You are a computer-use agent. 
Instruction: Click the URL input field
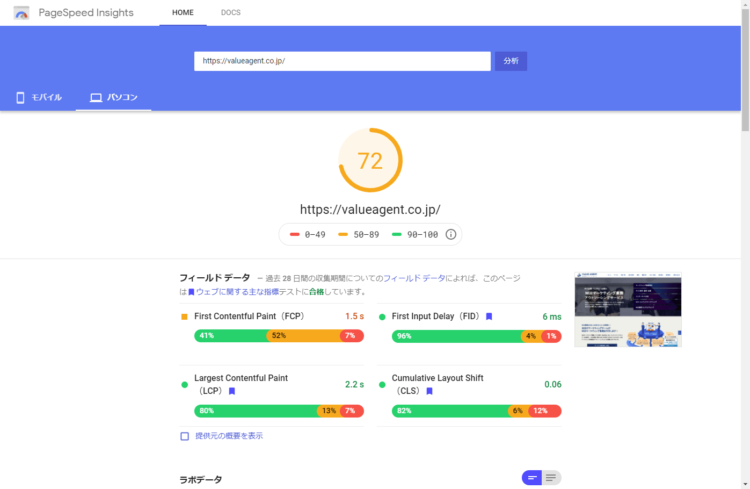[342, 61]
